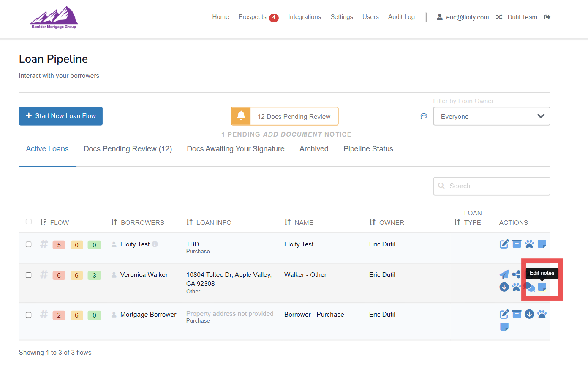Click the loan pipeline Search field
Viewport: 588px width, 375px height.
tap(492, 186)
